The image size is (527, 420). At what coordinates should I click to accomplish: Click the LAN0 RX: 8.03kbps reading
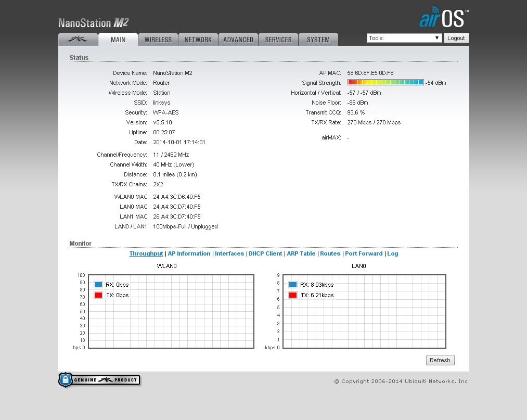tap(317, 285)
